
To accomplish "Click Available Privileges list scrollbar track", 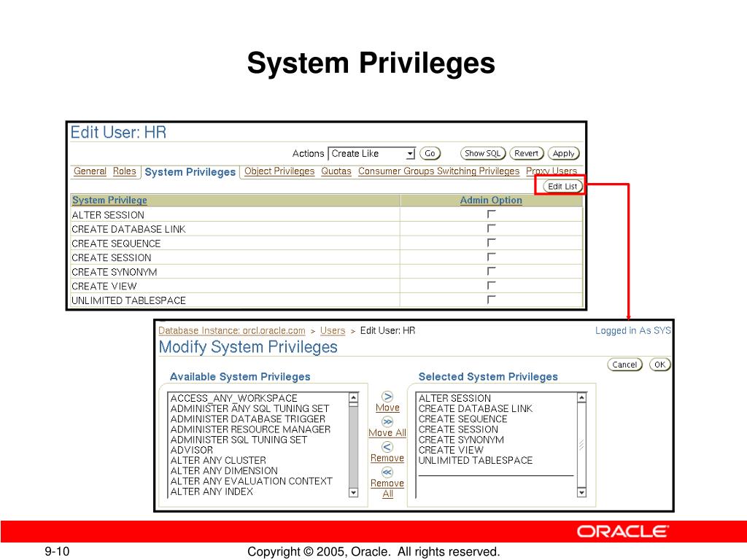I will click(353, 448).
